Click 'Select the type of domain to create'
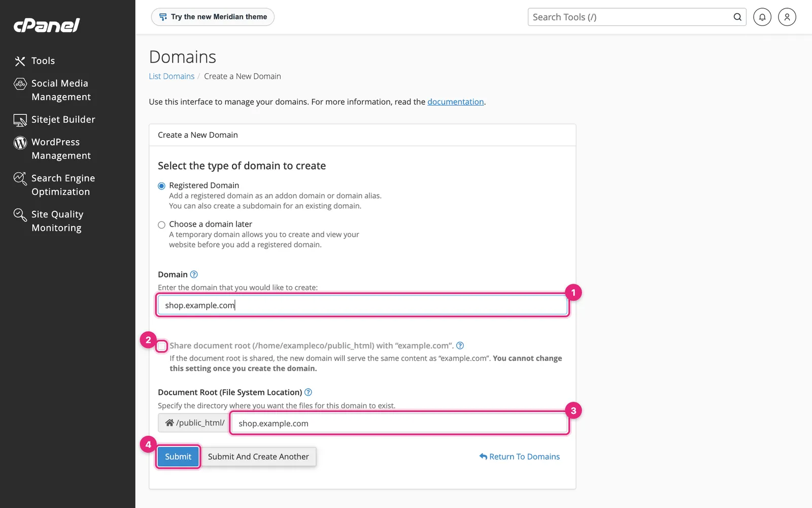This screenshot has height=508, width=812. coord(242,166)
